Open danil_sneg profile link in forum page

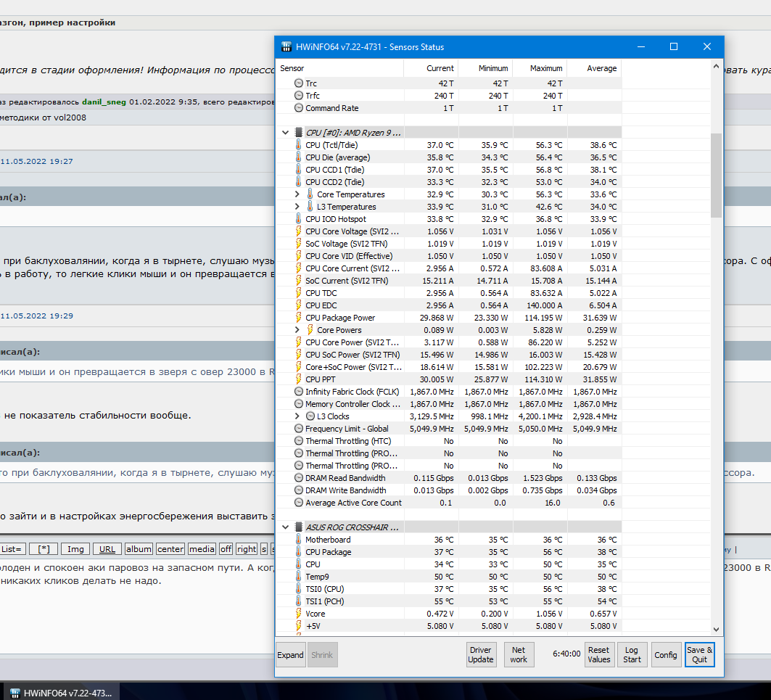coord(104,102)
